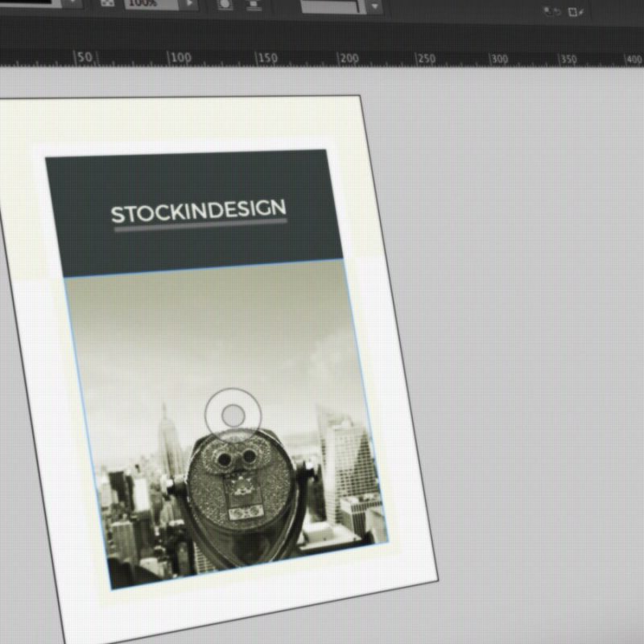Click the content grabber circle on the photo
Viewport: 644px width, 644px height.
coord(233,415)
